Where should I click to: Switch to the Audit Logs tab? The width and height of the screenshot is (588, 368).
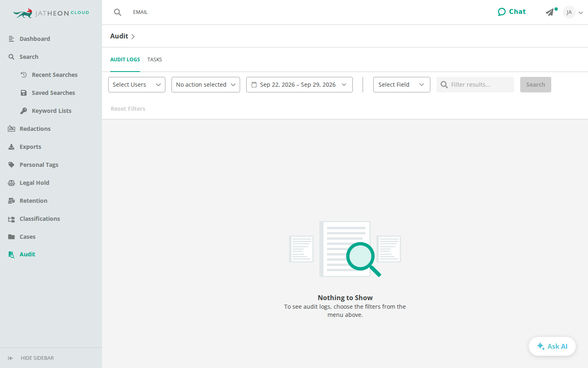pyautogui.click(x=125, y=60)
